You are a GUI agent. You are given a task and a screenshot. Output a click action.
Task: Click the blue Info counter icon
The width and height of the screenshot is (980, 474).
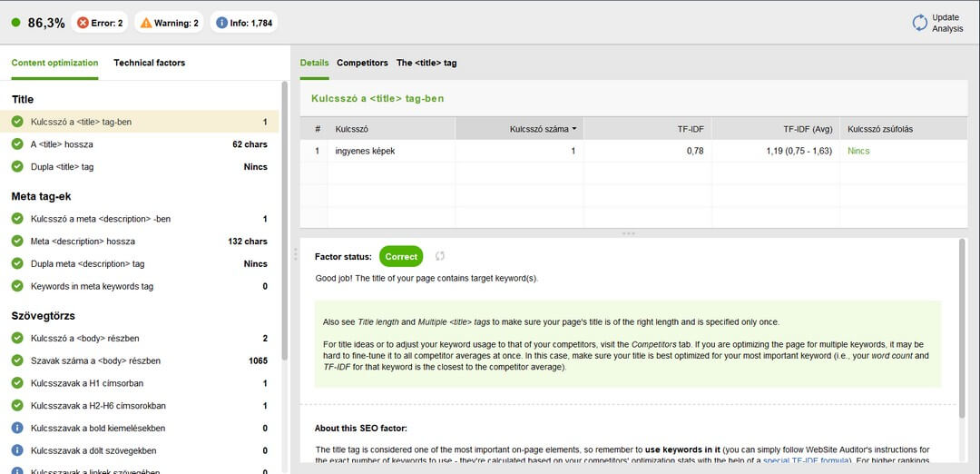click(x=222, y=23)
